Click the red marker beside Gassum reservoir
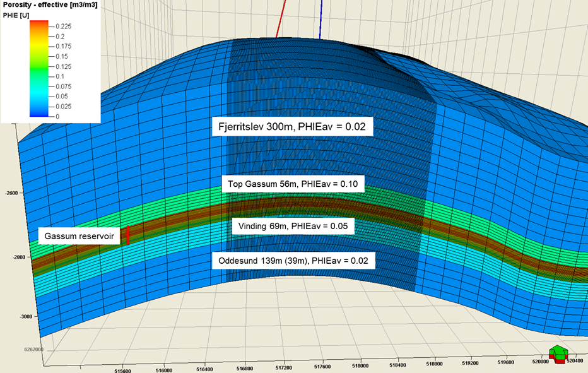This screenshot has width=588, height=373. (128, 235)
